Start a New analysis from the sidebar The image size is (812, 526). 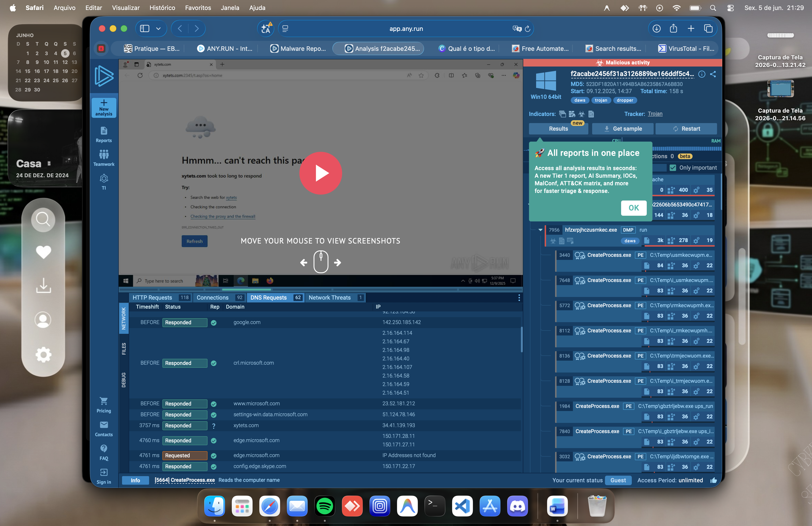click(104, 108)
